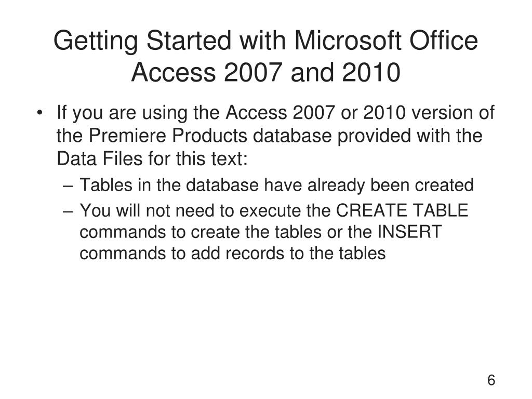Click the title line 'Access 2007 and 2010'
Image resolution: width=532 pixels, height=399 pixels.
(265, 72)
